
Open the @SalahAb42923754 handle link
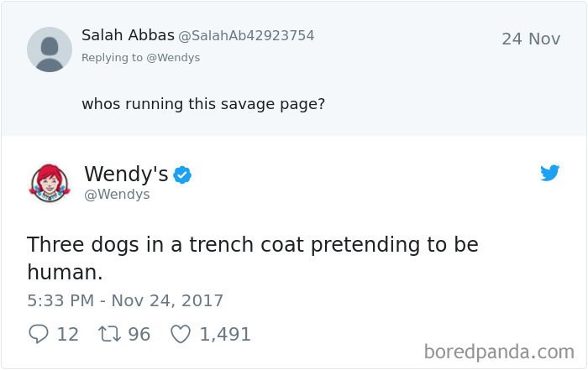coord(246,36)
